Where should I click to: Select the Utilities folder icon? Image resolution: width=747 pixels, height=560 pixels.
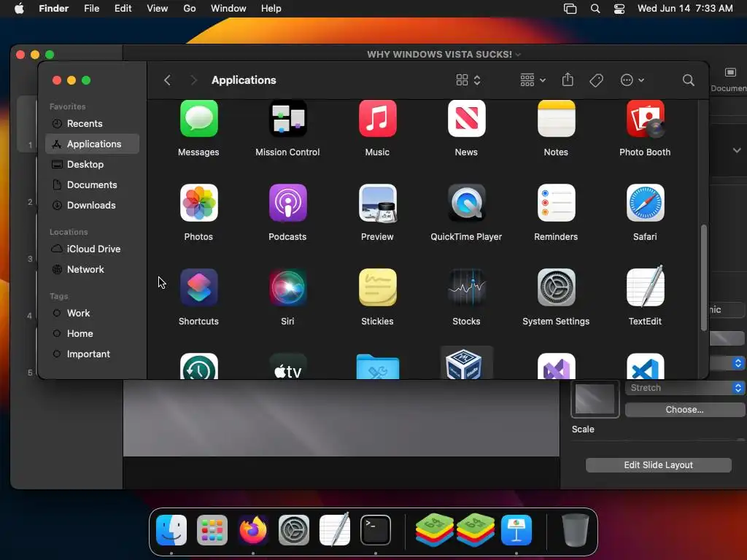[377, 367]
